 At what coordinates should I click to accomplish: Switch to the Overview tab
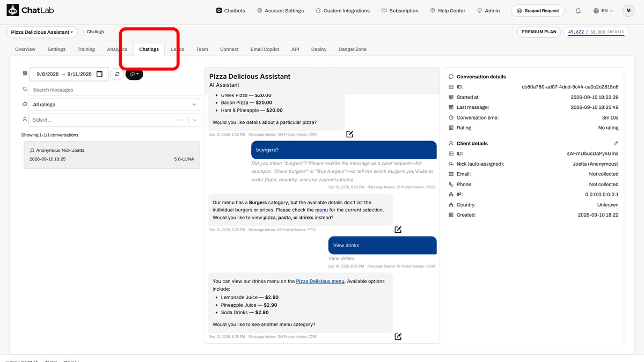25,49
